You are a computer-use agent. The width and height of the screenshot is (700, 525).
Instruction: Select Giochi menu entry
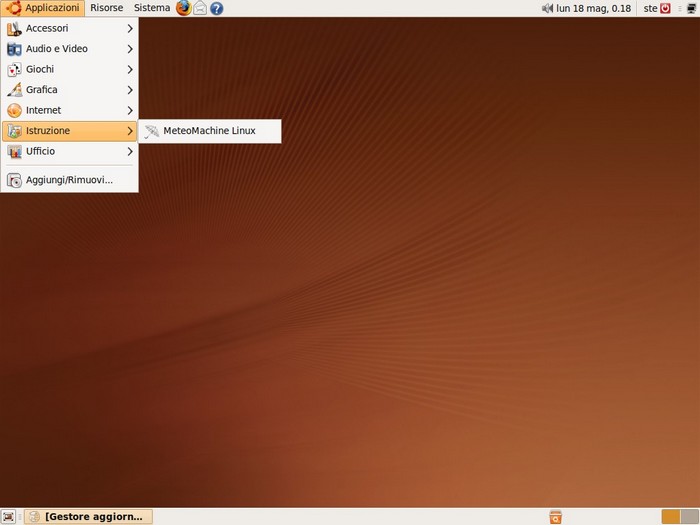pos(69,69)
